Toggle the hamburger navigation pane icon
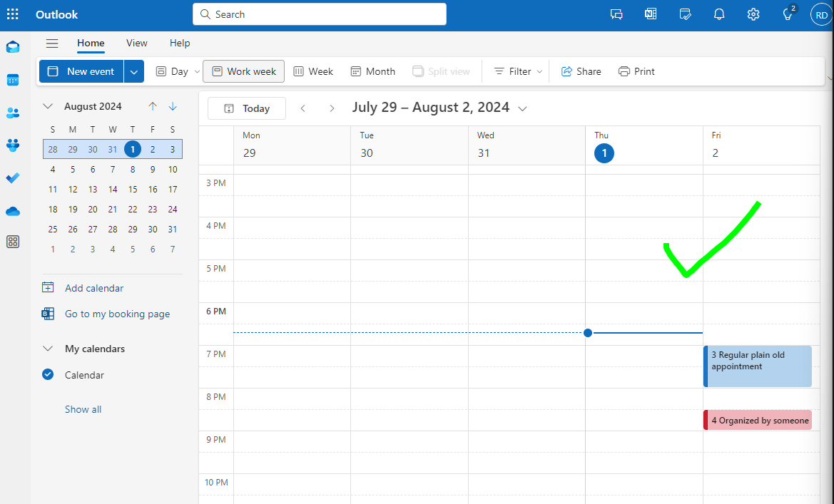 click(52, 43)
